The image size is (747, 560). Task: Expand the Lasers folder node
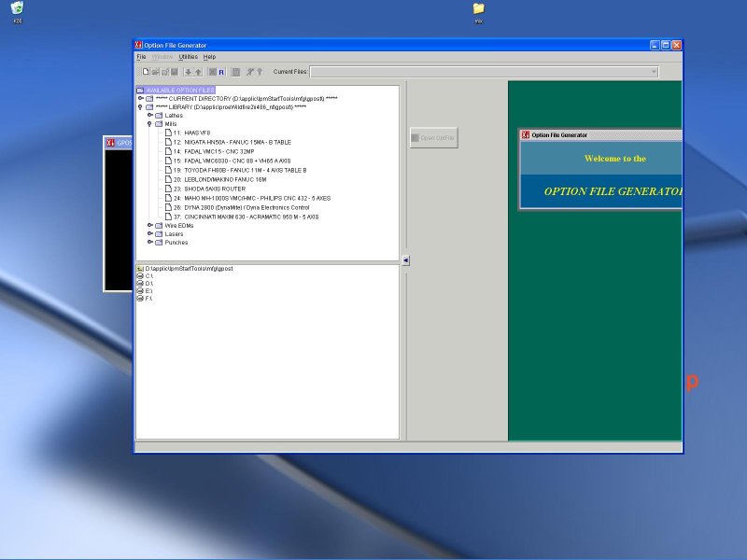pyautogui.click(x=150, y=234)
